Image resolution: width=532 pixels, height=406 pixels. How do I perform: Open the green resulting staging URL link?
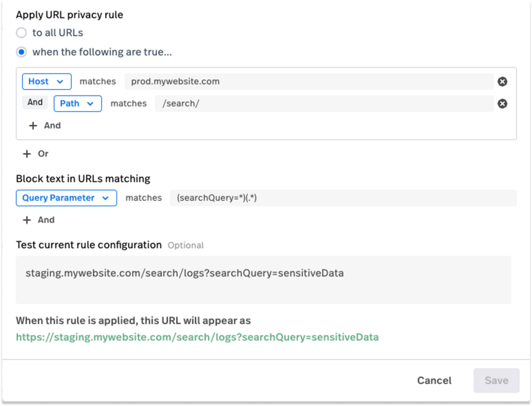198,337
